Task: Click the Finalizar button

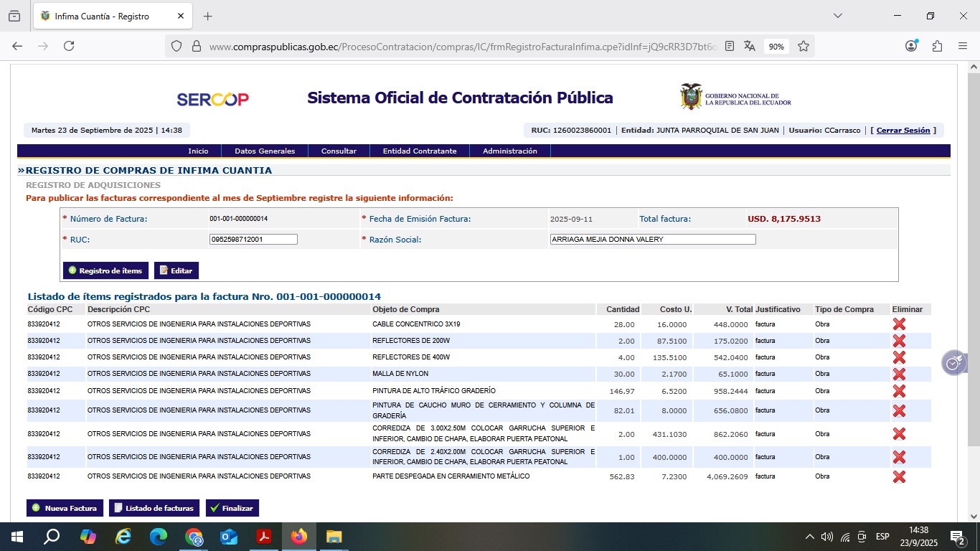Action: coord(232,508)
